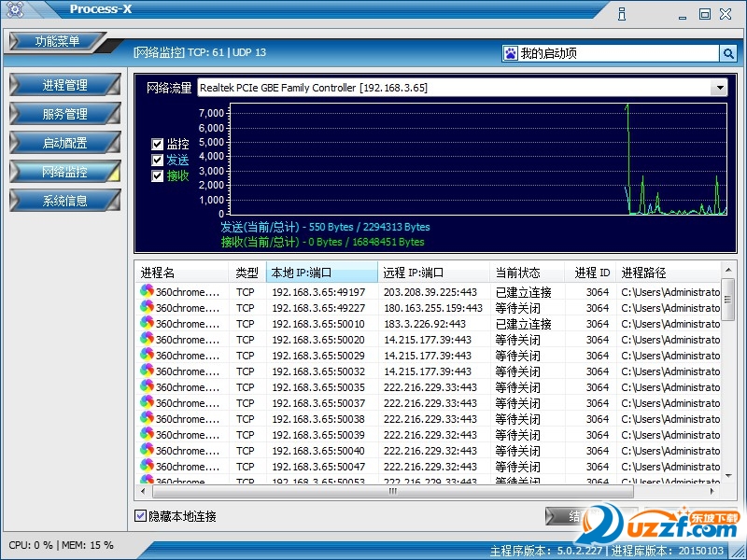This screenshot has height=560, width=747.
Task: Disable the 接收 checkbox
Action: [158, 175]
